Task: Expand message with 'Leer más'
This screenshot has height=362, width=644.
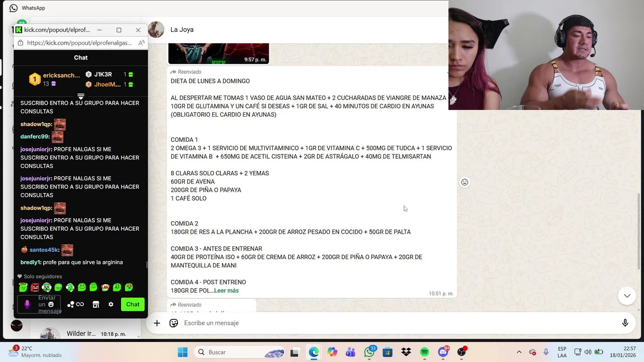Action: coord(226,291)
